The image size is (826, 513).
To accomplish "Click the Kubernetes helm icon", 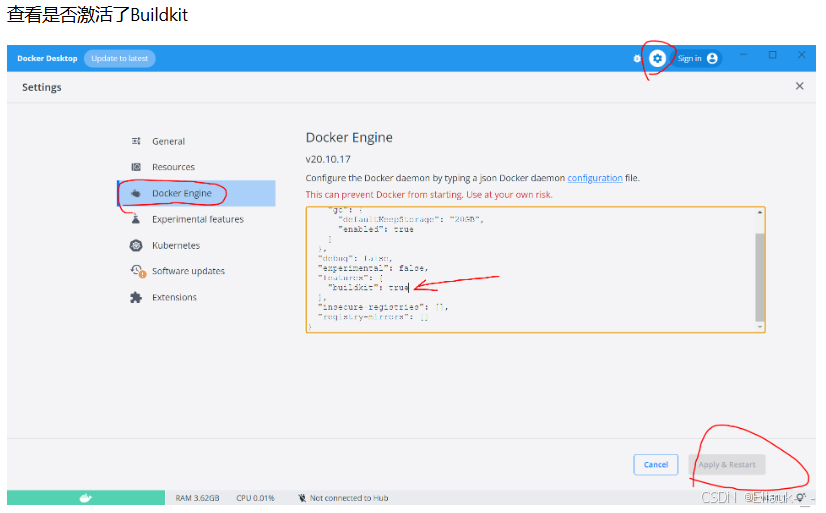I will coord(136,245).
